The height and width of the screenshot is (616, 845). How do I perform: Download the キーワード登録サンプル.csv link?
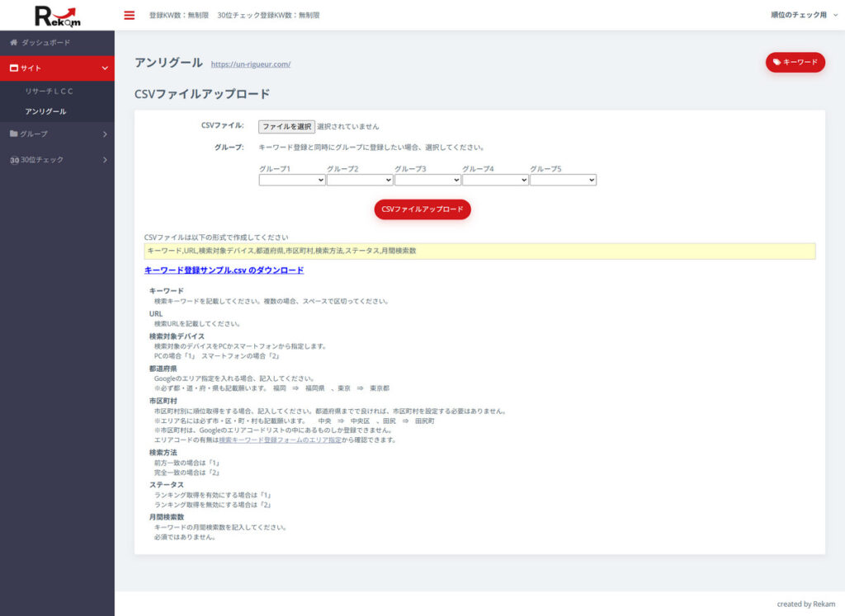[x=224, y=270]
